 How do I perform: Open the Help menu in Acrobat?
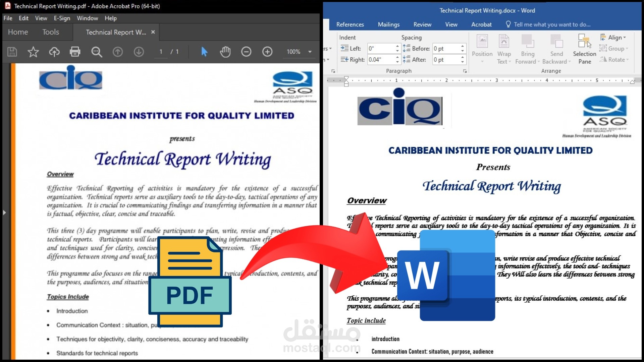[x=111, y=18]
